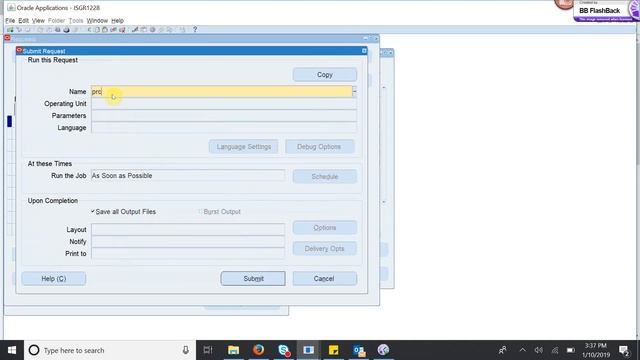Screen dimensions: 640x360
Task: Click the Run the Job field
Action: [188, 176]
